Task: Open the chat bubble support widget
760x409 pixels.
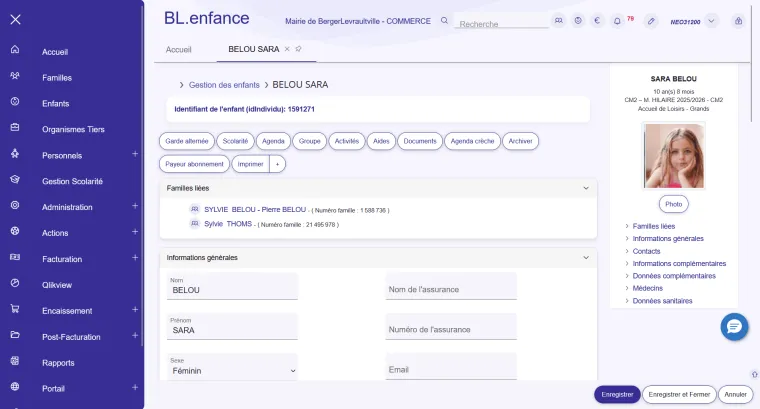Action: (x=734, y=327)
